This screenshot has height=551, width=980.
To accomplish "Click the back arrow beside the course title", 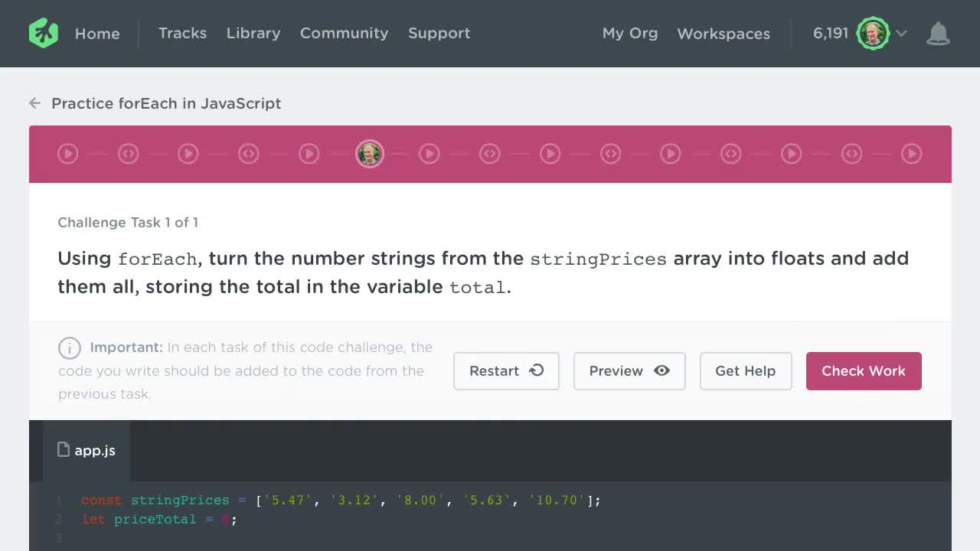I will coord(34,103).
